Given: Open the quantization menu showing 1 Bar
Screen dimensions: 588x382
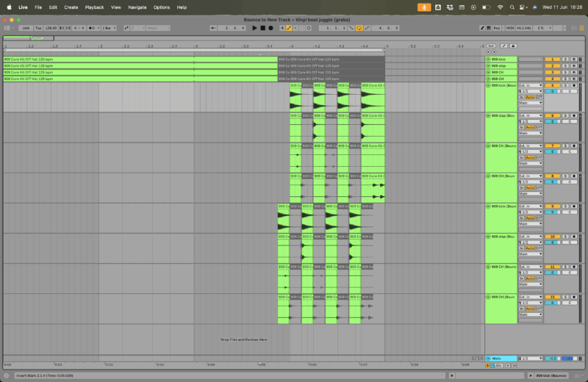Looking at the screenshot, I should (x=108, y=28).
